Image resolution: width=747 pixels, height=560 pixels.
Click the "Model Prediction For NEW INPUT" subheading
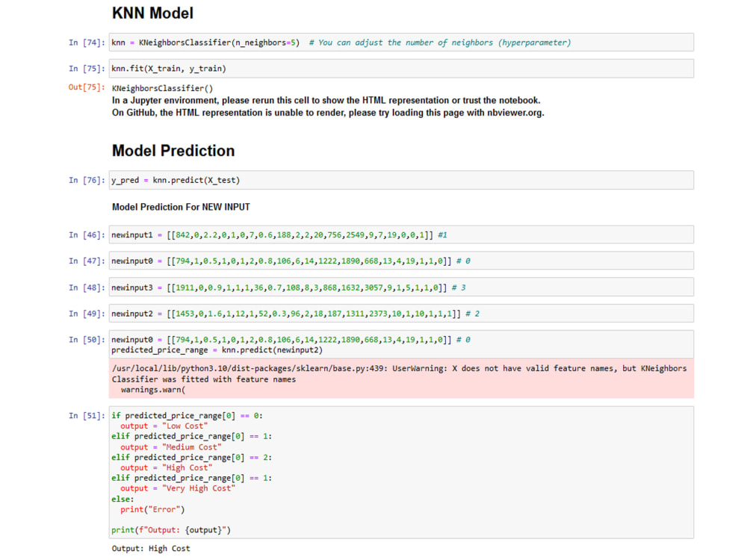tap(176, 207)
